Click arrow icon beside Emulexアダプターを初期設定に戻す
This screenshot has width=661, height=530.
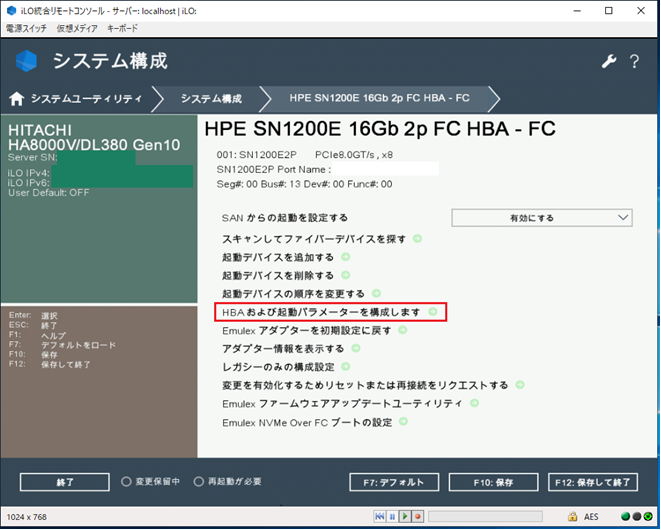point(403,330)
